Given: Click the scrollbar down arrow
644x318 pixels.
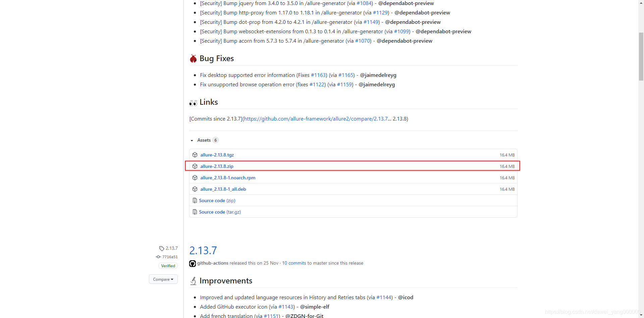Looking at the screenshot, I should point(641,315).
